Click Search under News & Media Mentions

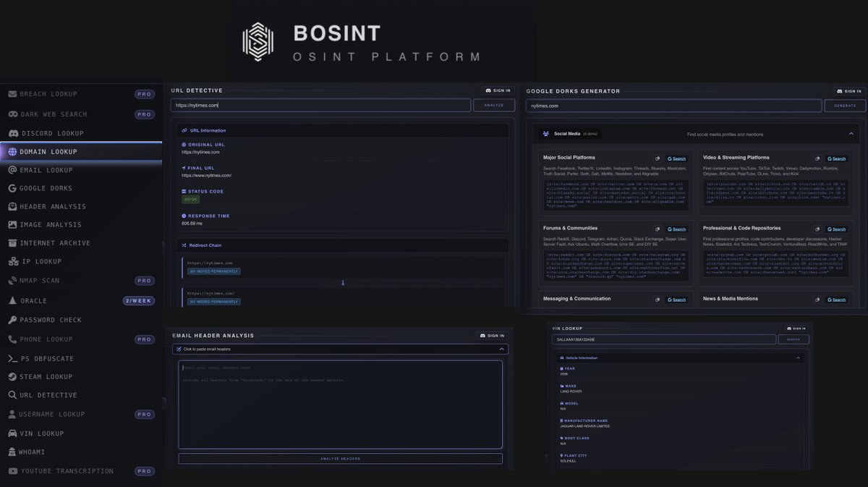click(836, 299)
